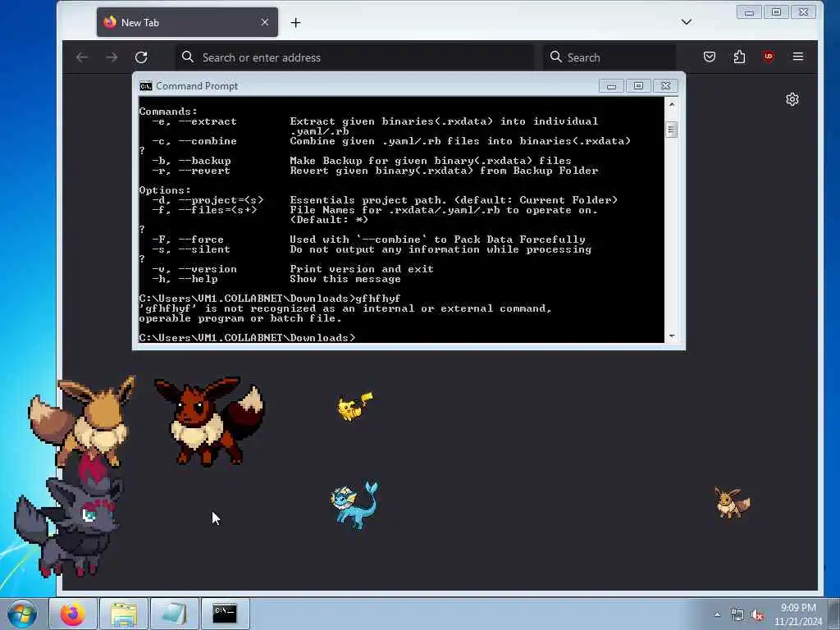Maximize the Firefox window

pyautogui.click(x=776, y=11)
